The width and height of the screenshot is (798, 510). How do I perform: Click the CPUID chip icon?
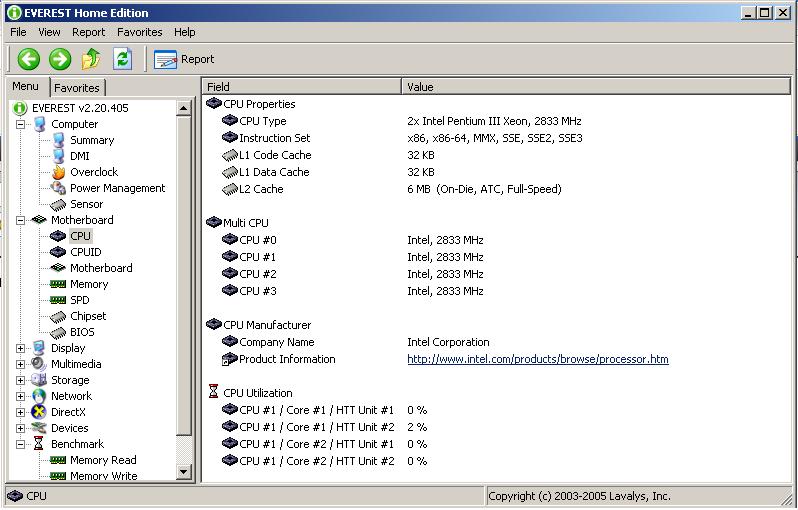[x=58, y=252]
